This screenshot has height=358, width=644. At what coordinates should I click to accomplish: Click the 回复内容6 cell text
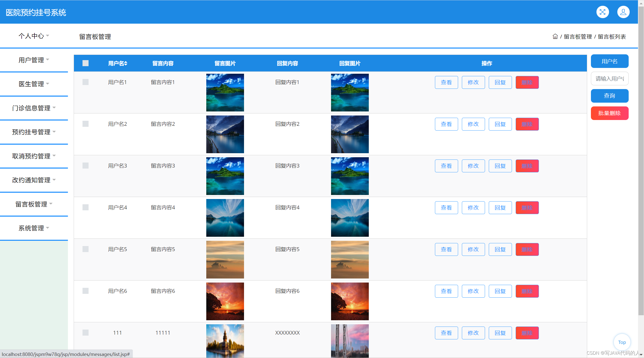click(x=287, y=291)
